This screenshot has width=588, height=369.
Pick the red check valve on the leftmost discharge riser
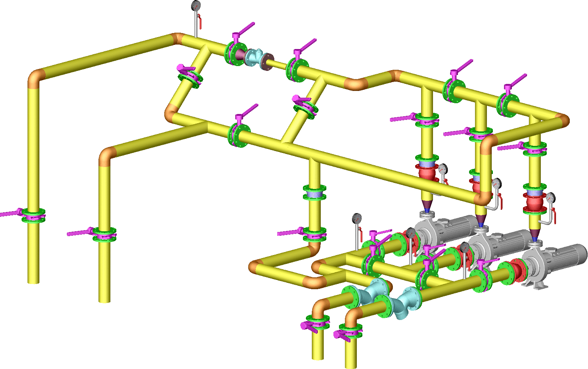coord(427,173)
